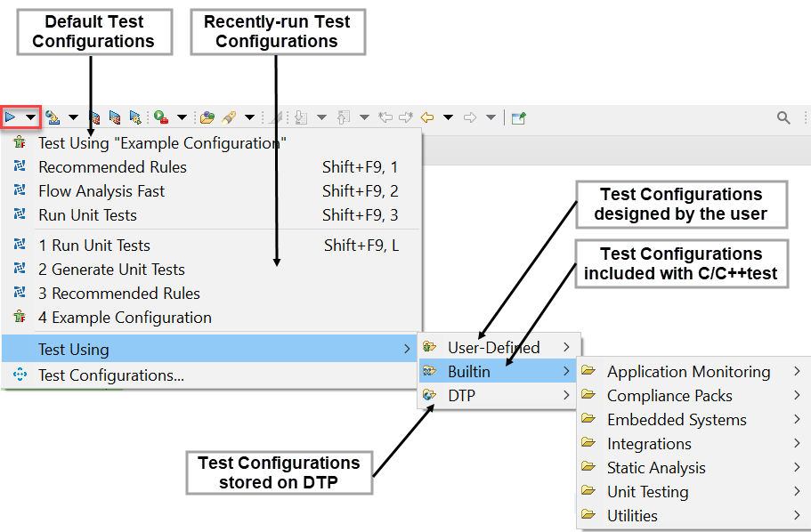
Task: Expand chevron next to DTP
Action: point(567,396)
